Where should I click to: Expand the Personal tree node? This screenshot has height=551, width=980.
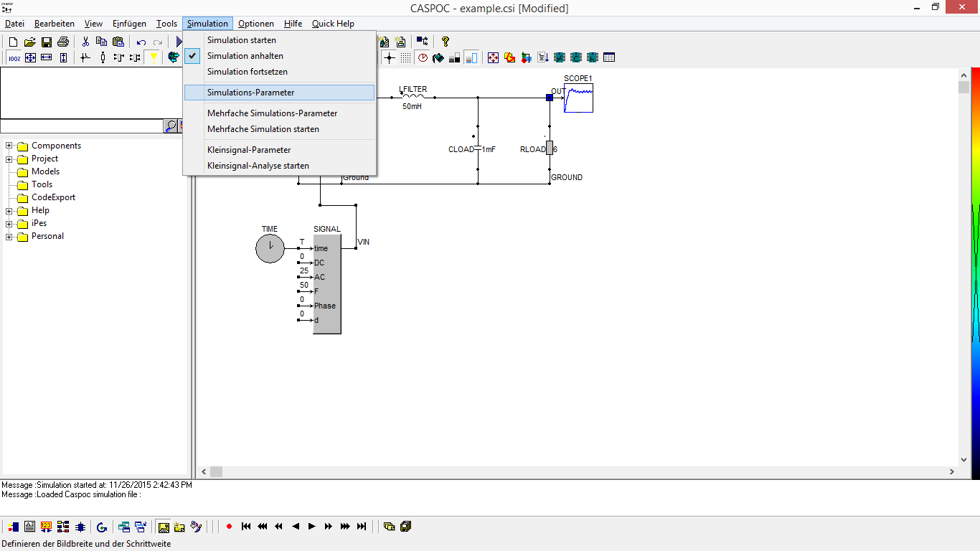pyautogui.click(x=9, y=236)
